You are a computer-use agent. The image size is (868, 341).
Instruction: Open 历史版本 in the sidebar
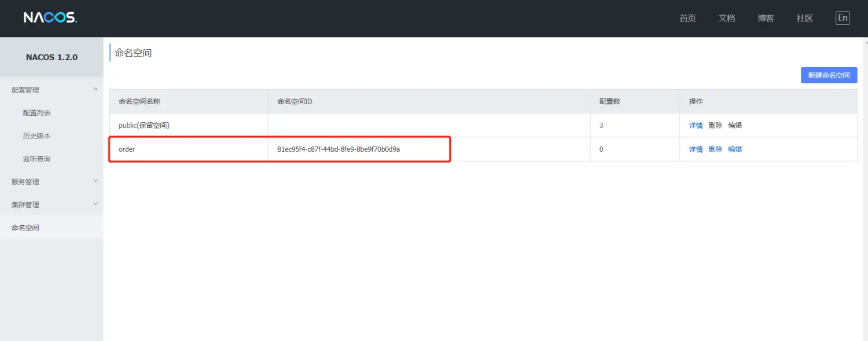37,136
